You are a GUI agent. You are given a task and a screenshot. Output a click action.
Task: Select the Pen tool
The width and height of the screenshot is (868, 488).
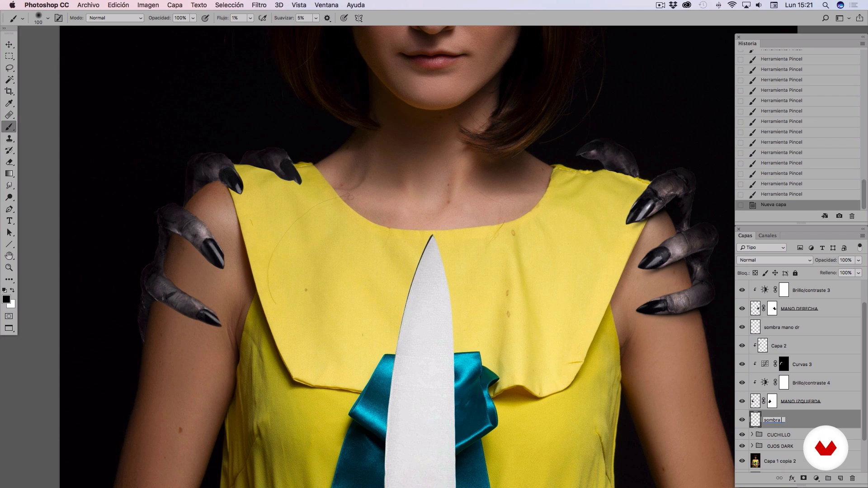click(9, 209)
